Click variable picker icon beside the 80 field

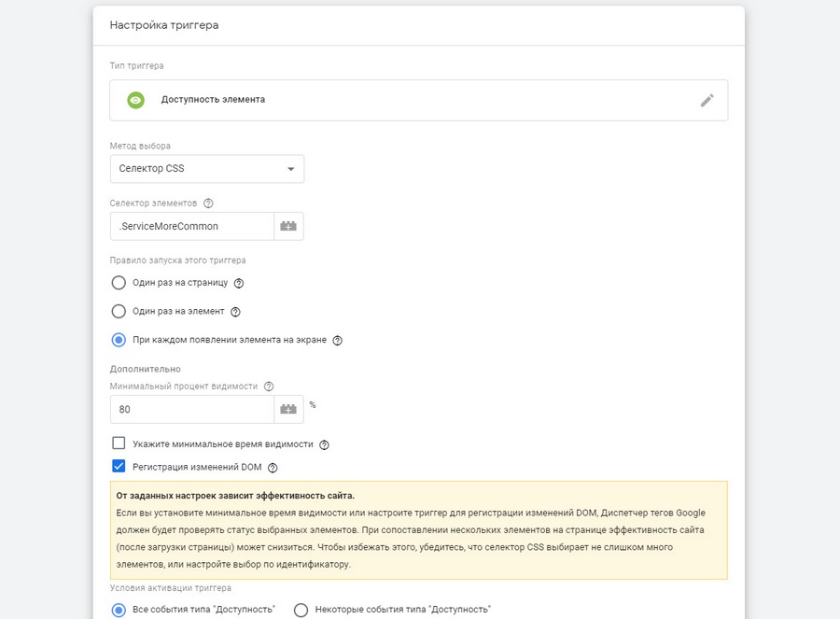pos(288,409)
